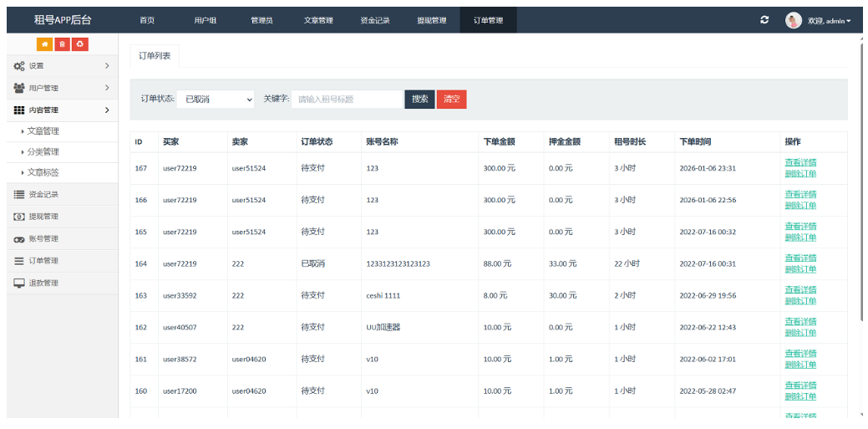Click the red trash icon button

pyautogui.click(x=62, y=44)
